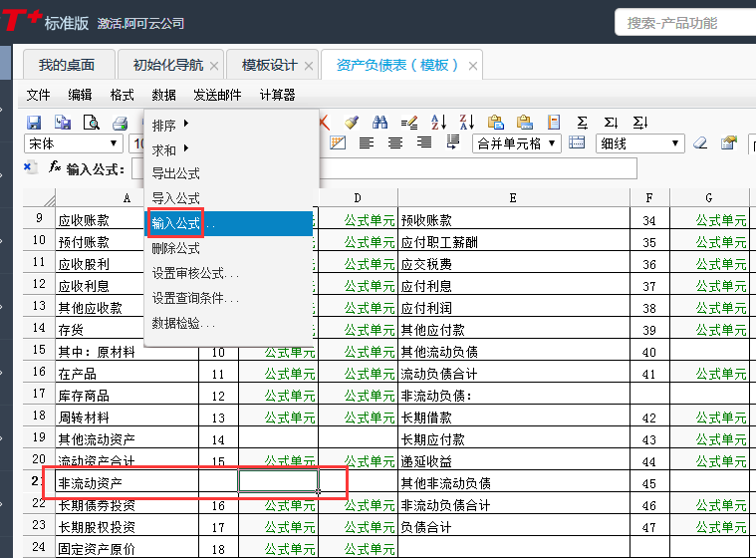Click the center align icon

tap(395, 143)
